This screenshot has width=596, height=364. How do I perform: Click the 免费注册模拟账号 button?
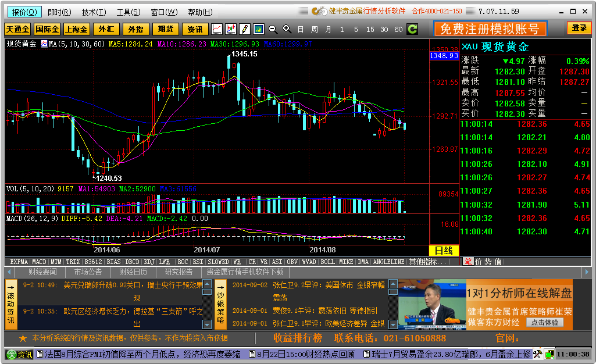coord(490,28)
